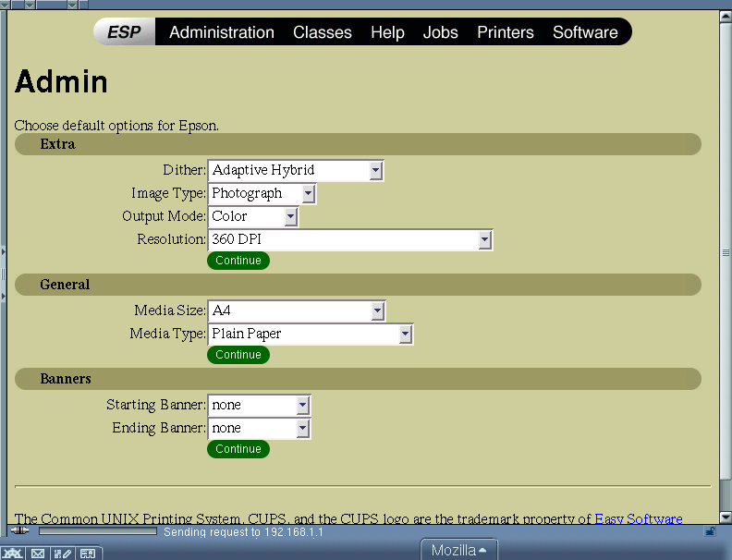Go to the Classes page
732x560 pixels.
323,32
